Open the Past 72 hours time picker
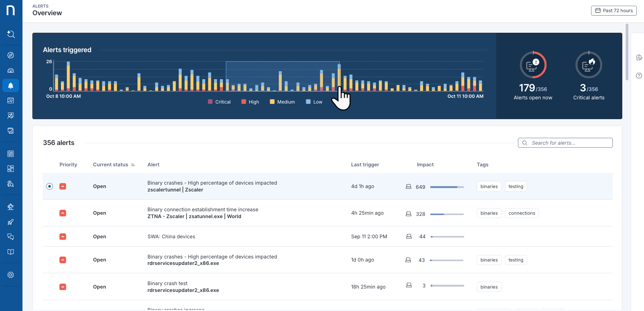The width and height of the screenshot is (644, 311). 614,11
